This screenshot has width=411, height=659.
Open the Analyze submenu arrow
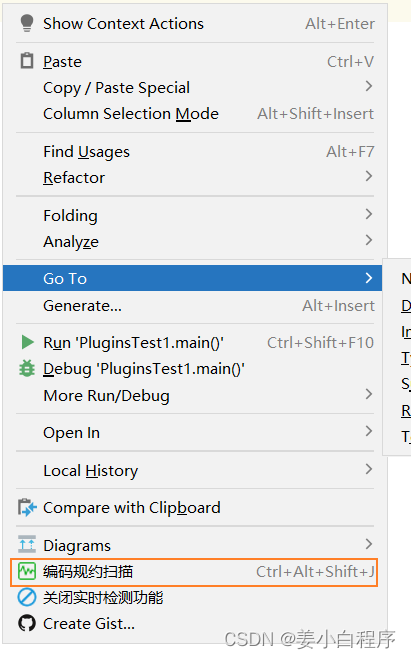click(x=369, y=240)
